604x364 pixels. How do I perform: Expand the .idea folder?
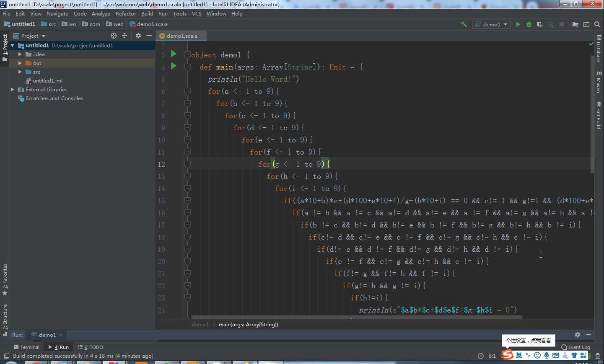coord(20,54)
